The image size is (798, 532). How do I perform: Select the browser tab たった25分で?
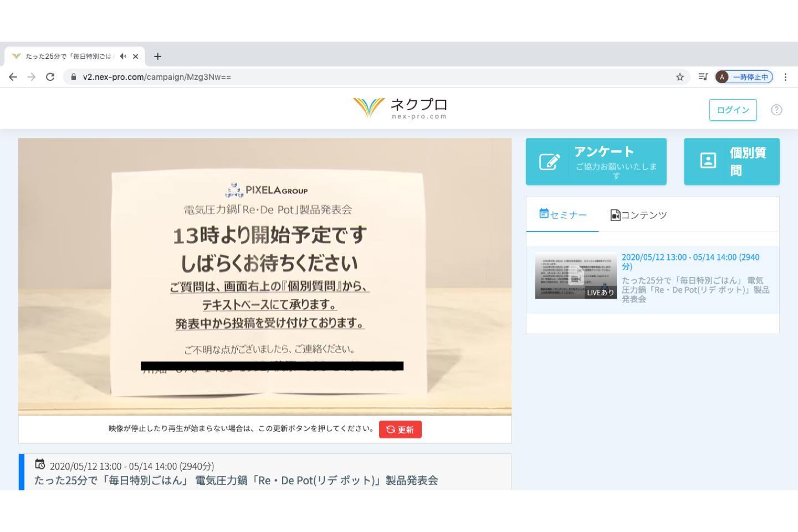click(75, 56)
